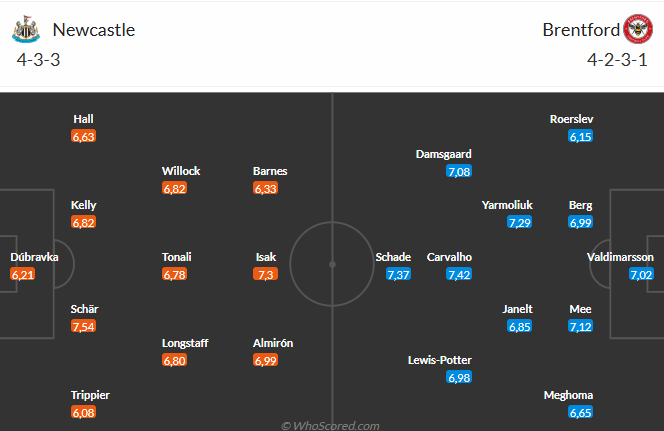Click the Brentford club crest icon
The height and width of the screenshot is (431, 664).
point(637,29)
